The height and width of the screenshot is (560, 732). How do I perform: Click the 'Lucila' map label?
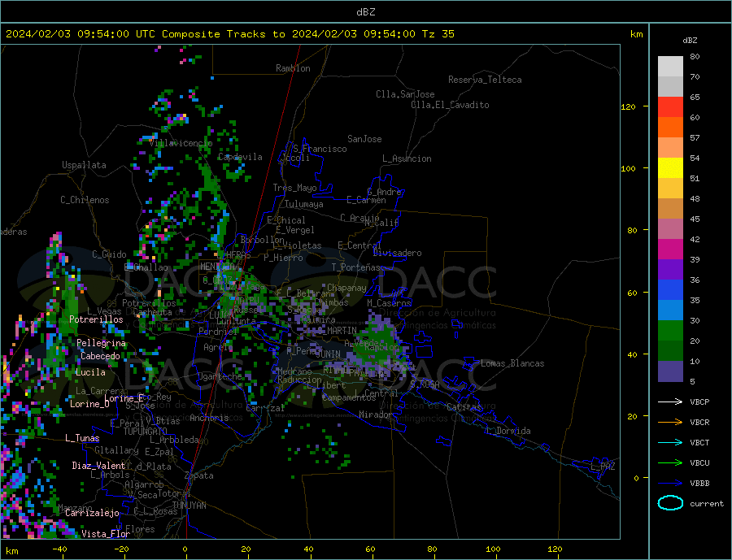90,372
